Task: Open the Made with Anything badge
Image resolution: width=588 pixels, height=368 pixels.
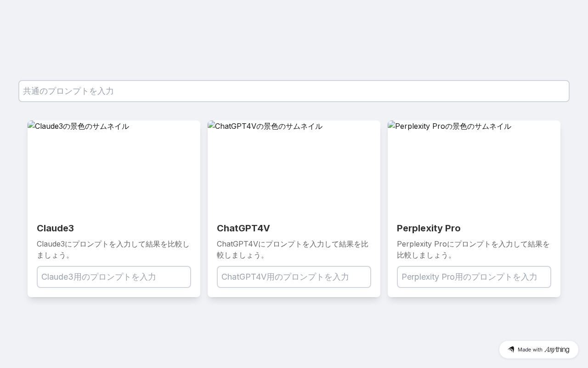Action: [x=538, y=350]
